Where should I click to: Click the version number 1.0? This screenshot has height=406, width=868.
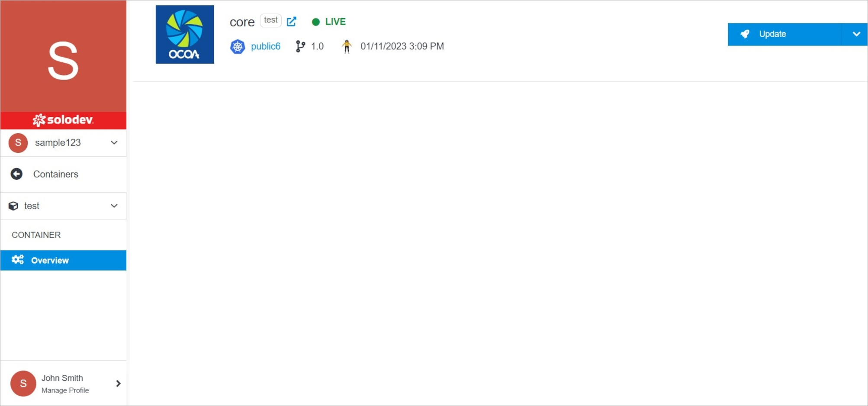click(317, 46)
